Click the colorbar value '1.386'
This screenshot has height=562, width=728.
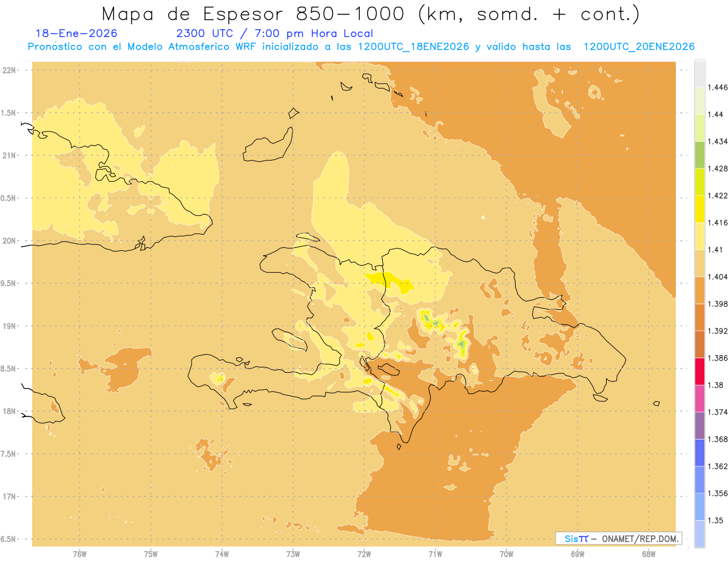717,358
